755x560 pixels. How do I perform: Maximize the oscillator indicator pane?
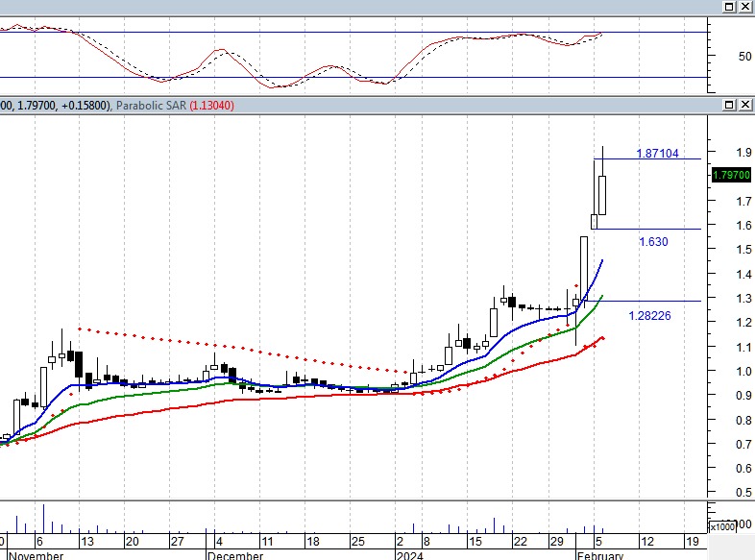(729, 8)
